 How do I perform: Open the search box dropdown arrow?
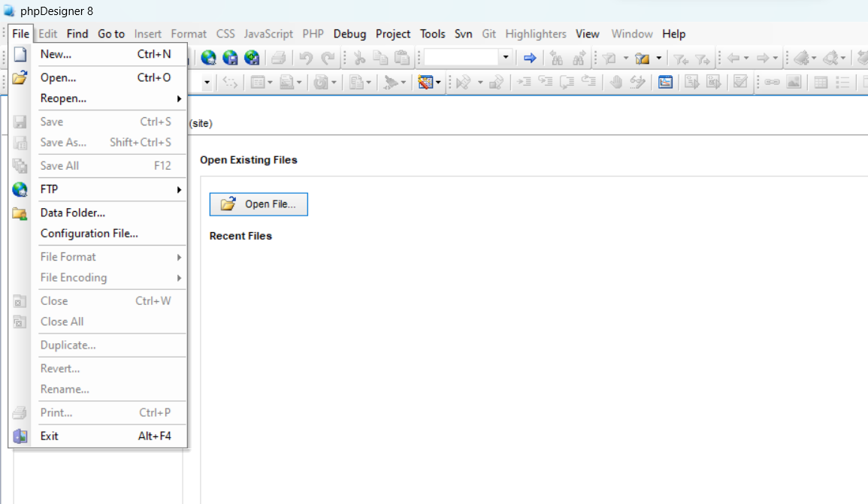(506, 57)
